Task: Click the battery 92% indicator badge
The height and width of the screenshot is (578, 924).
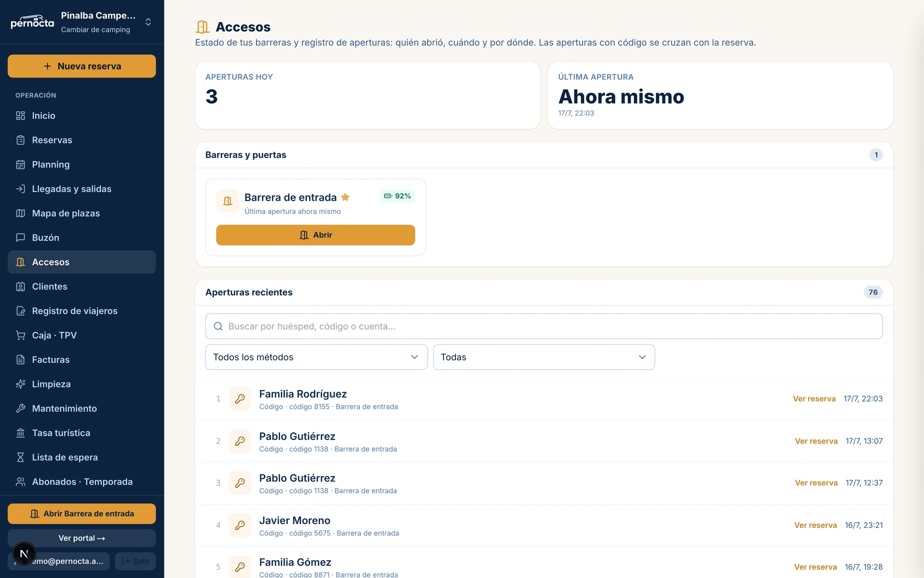Action: [x=398, y=196]
